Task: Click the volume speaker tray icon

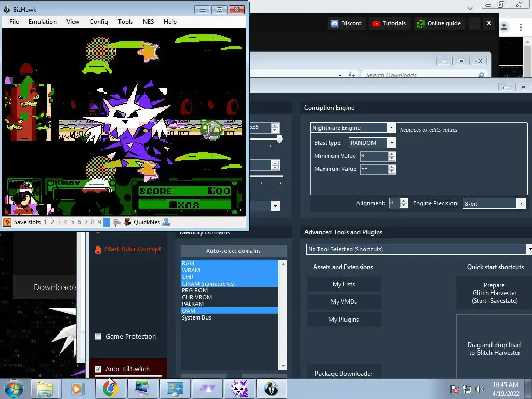Action: [x=480, y=389]
